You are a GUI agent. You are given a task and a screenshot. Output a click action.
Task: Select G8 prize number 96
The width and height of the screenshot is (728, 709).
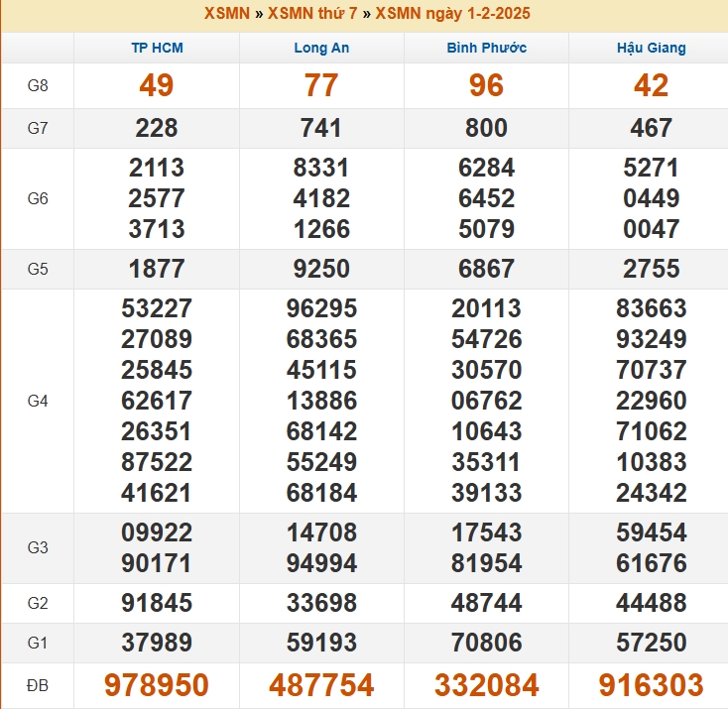(x=486, y=85)
